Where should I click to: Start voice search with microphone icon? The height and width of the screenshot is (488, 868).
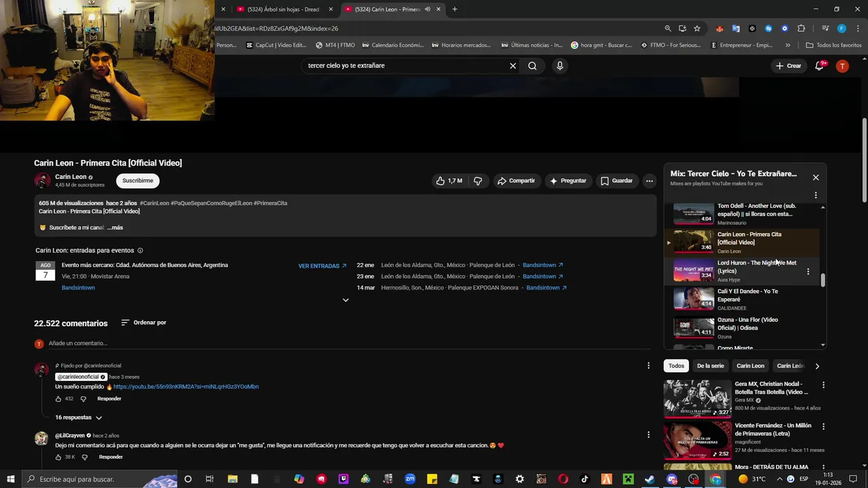point(559,66)
